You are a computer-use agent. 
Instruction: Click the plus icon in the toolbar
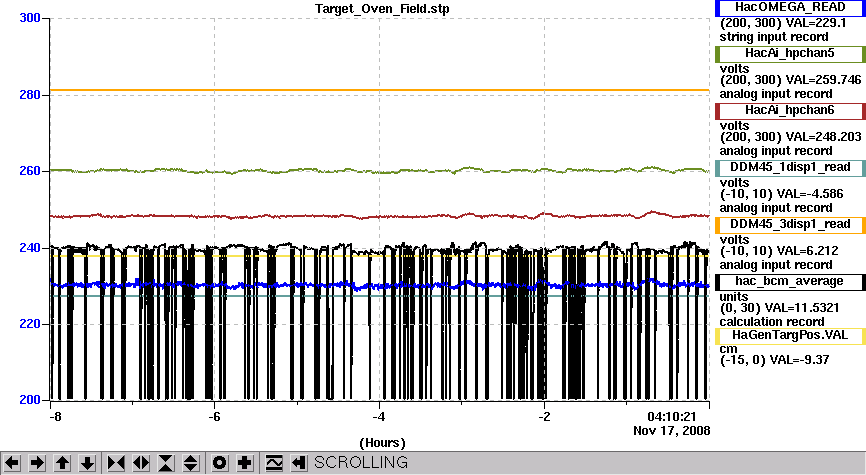(x=244, y=462)
